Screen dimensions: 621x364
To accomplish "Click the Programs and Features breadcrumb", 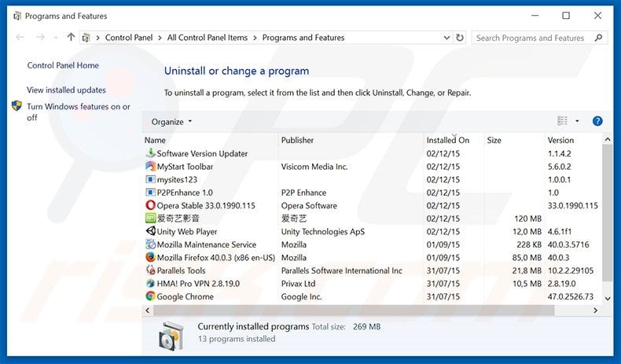I will [x=303, y=38].
